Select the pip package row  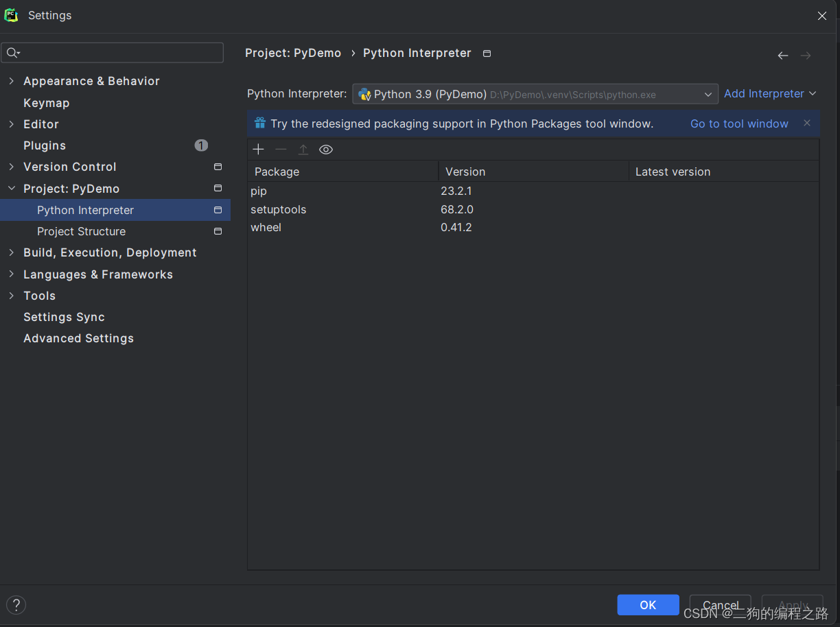(x=533, y=191)
